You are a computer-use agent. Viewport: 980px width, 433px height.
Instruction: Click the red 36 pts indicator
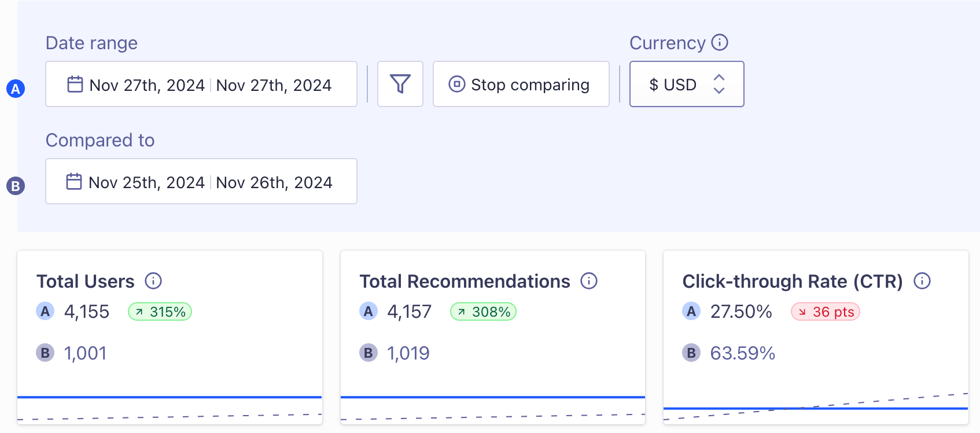[x=825, y=311]
